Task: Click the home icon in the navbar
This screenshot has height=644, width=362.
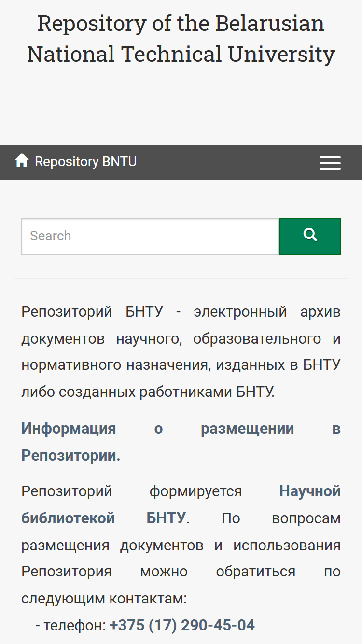Action: (x=22, y=161)
